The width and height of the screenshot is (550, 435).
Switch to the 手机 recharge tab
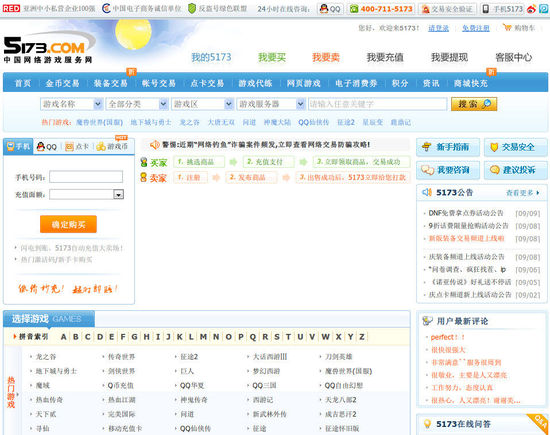(x=18, y=146)
